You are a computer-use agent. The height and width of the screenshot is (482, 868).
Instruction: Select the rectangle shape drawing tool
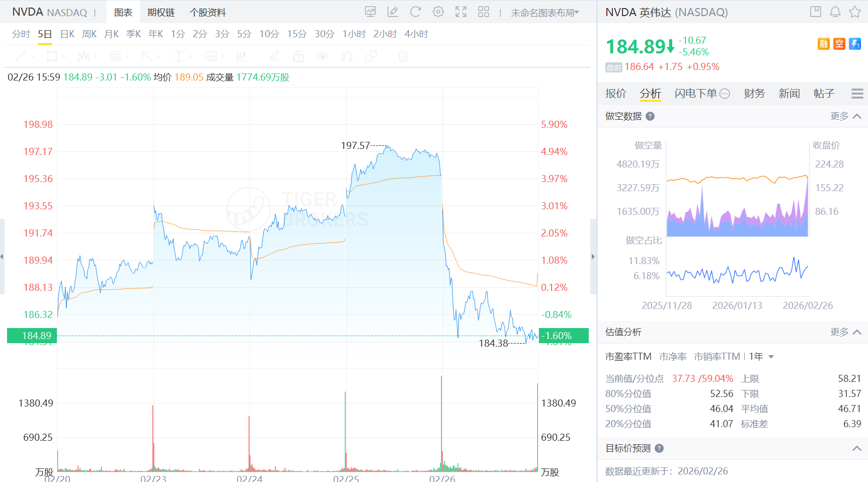click(52, 56)
